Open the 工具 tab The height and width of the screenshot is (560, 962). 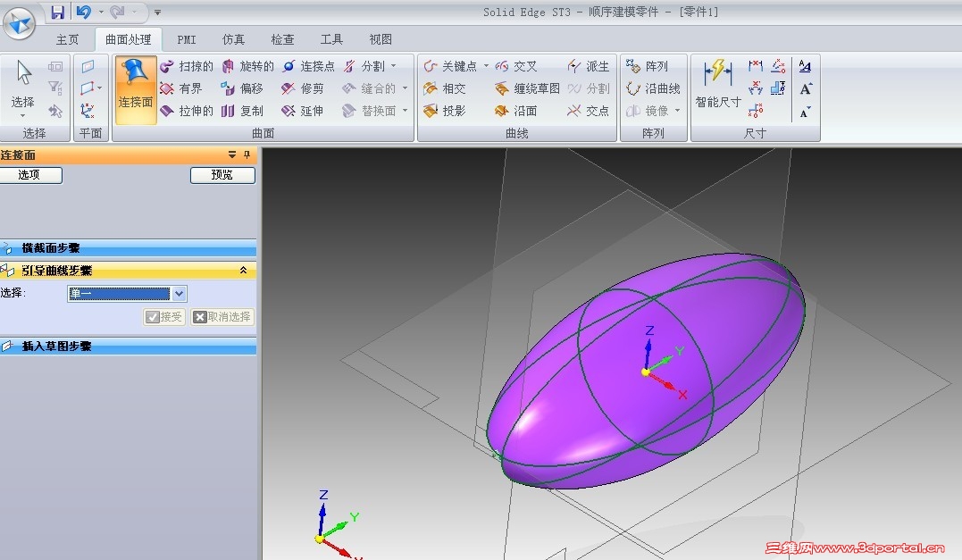pyautogui.click(x=331, y=40)
